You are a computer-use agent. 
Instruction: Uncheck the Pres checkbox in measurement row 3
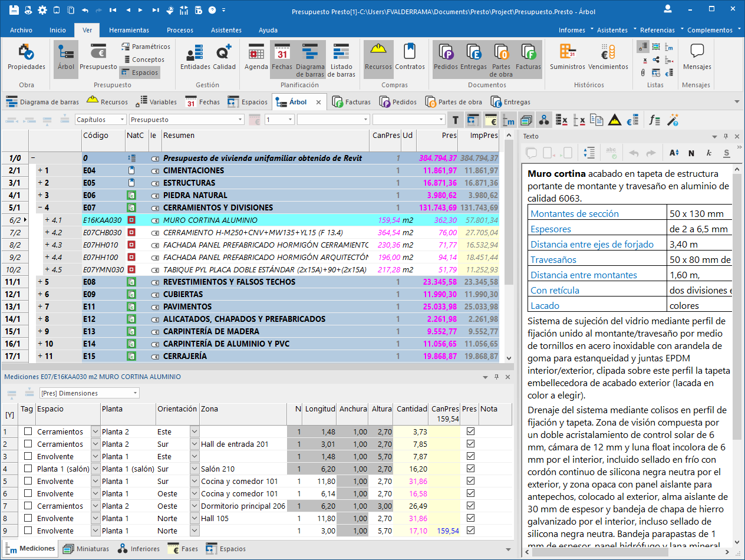[470, 456]
